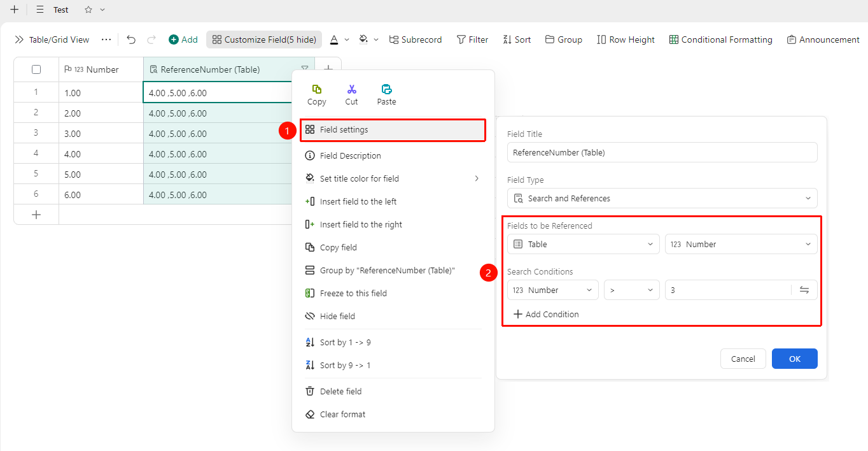The image size is (868, 451).
Task: Select Field settings from context menu
Action: point(393,130)
